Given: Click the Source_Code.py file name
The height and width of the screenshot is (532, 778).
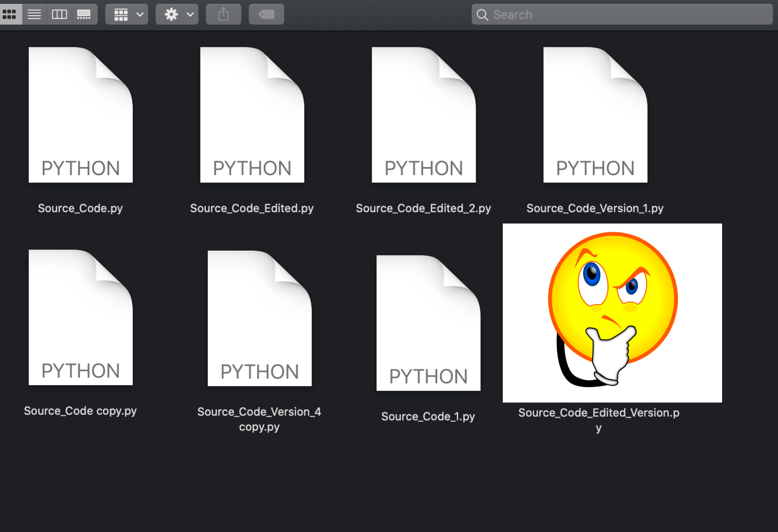Looking at the screenshot, I should click(x=80, y=208).
